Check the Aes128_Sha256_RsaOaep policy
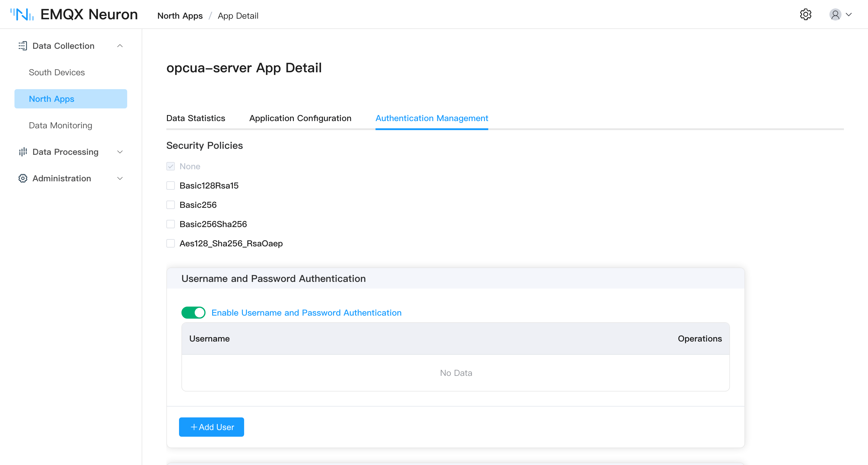Screen dimensions: 868x465 tap(171, 243)
